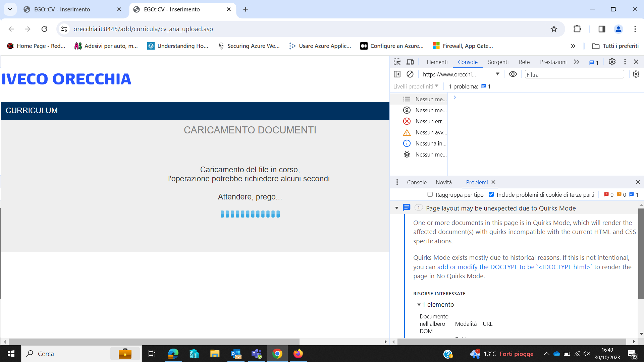This screenshot has width=644, height=362.
Task: Disable Include problemi di cookie di terze parti
Action: point(492,194)
